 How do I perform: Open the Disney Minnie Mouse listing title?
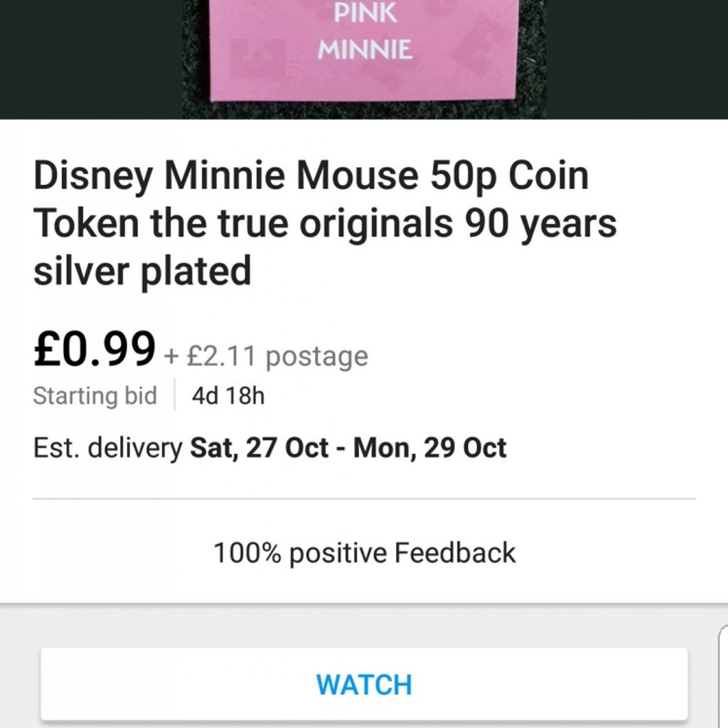(326, 222)
